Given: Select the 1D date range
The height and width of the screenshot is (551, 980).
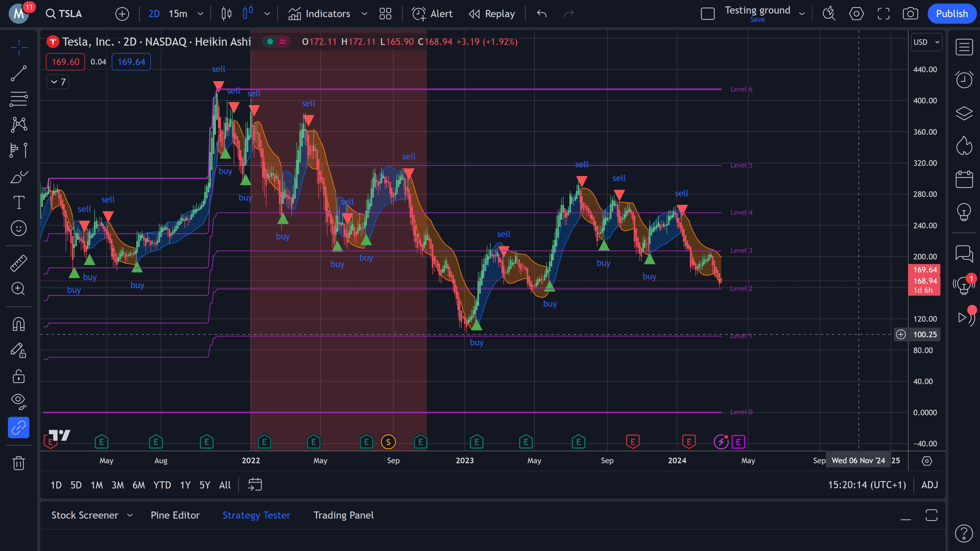Looking at the screenshot, I should click(x=56, y=485).
